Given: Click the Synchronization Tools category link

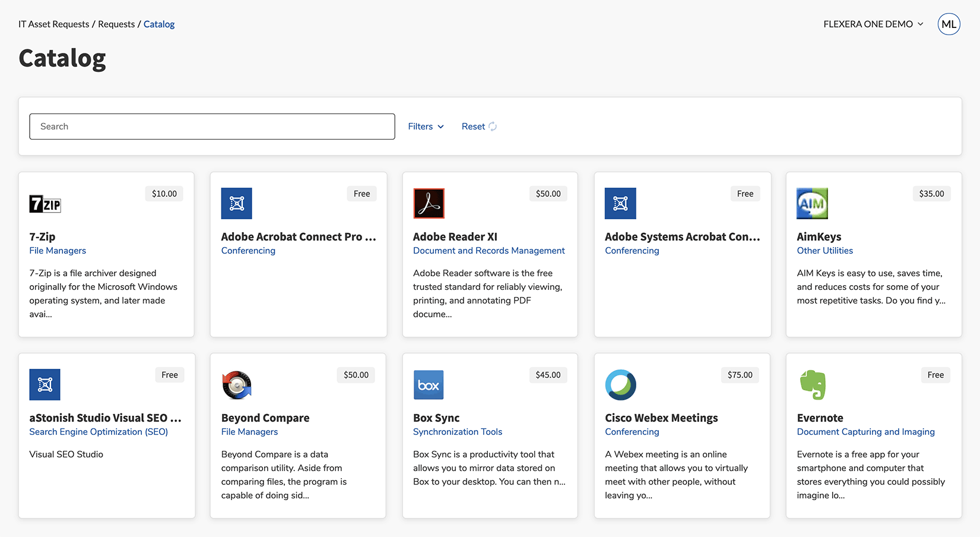Looking at the screenshot, I should 458,432.
